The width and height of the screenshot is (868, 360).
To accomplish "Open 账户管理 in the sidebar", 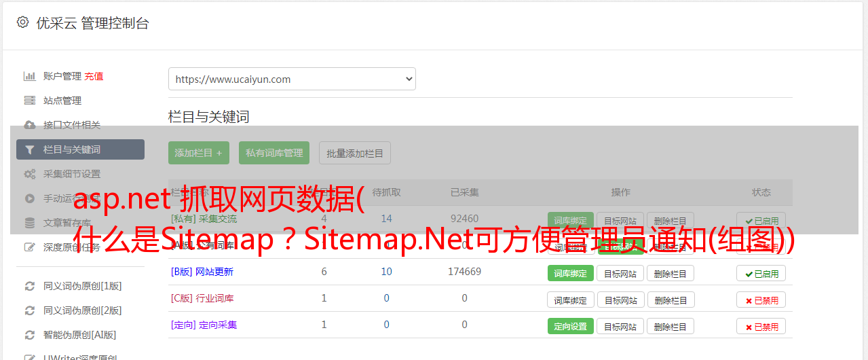I will point(62,76).
